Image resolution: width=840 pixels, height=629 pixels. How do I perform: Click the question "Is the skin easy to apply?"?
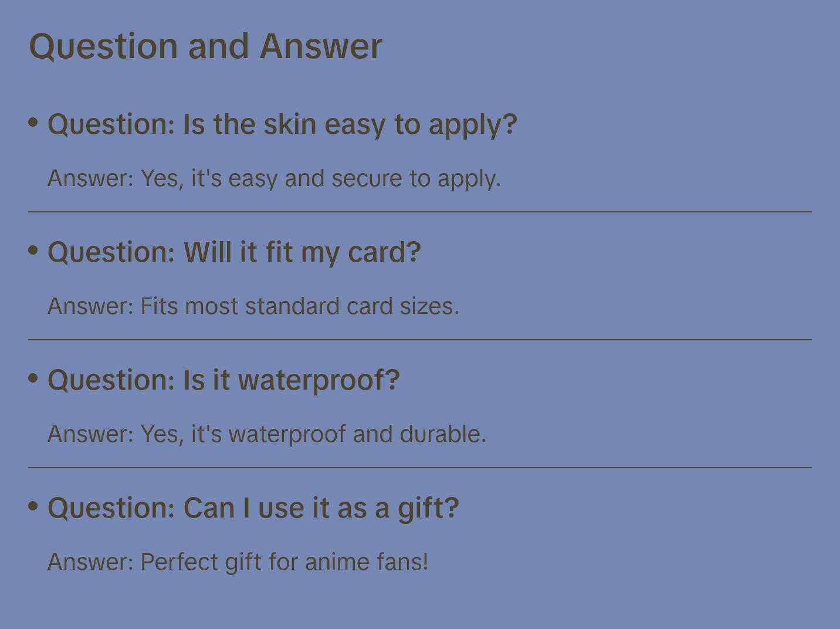[282, 124]
